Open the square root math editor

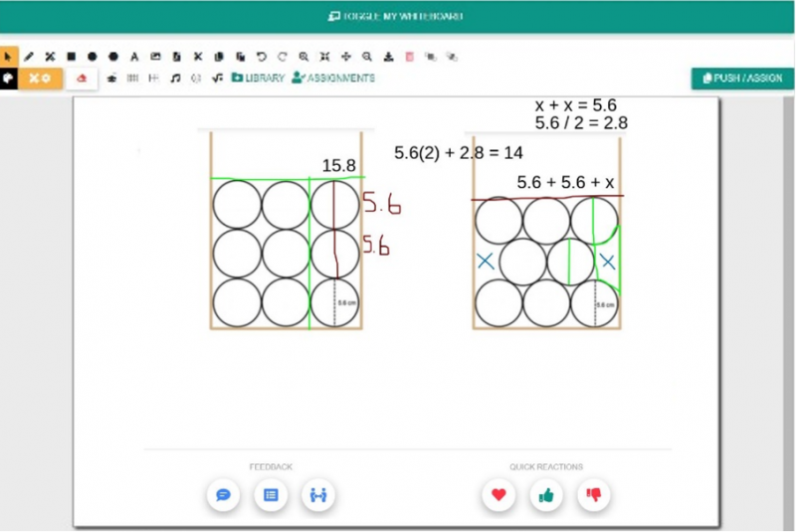[217, 79]
